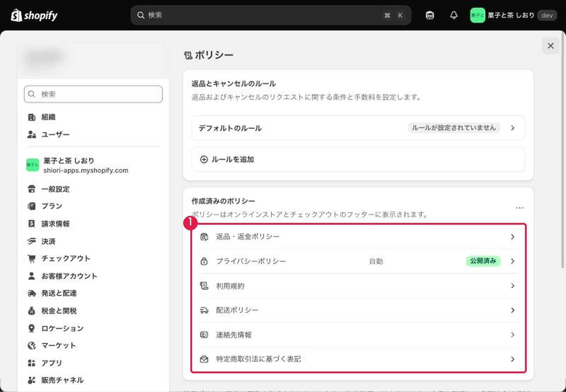Click the vertical scrollbar on the right

563,150
